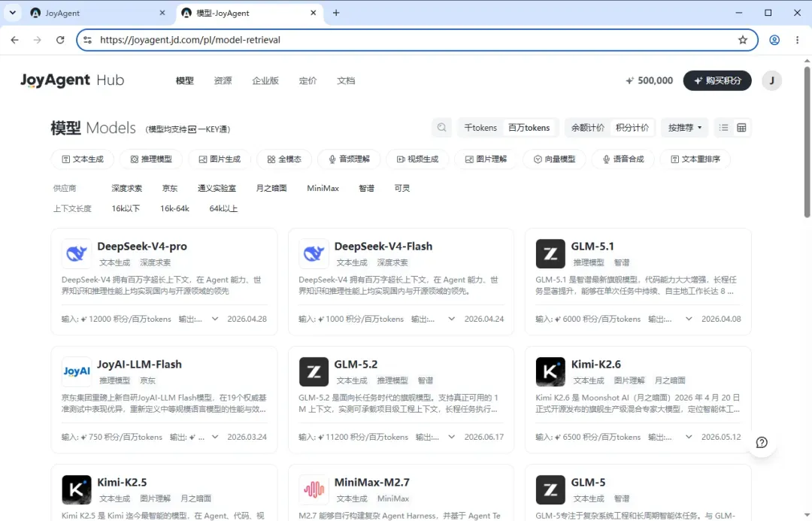Filter context length 64k以上
The height and width of the screenshot is (521, 812).
tap(223, 209)
